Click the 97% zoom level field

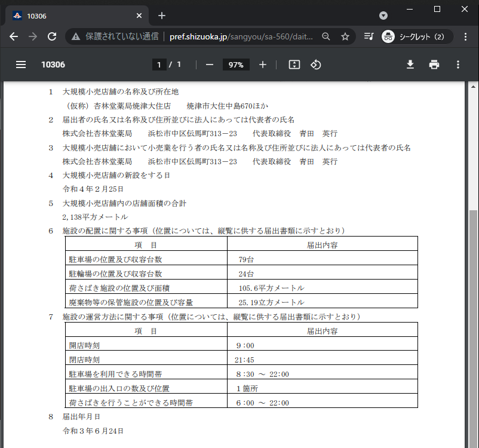pos(236,65)
